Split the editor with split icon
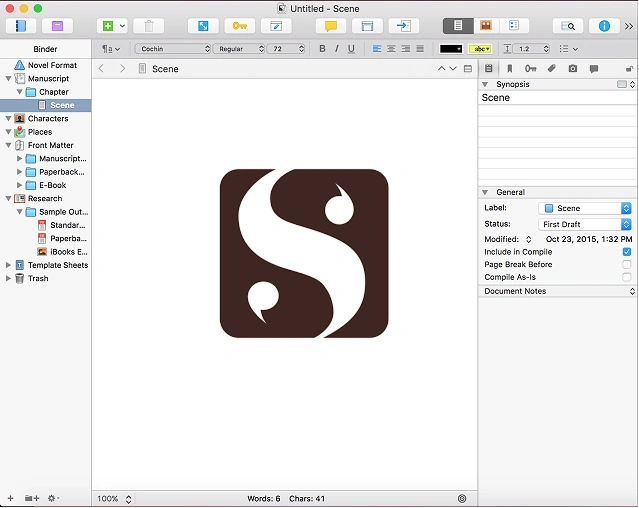Image resolution: width=639 pixels, height=508 pixels. tap(468, 69)
